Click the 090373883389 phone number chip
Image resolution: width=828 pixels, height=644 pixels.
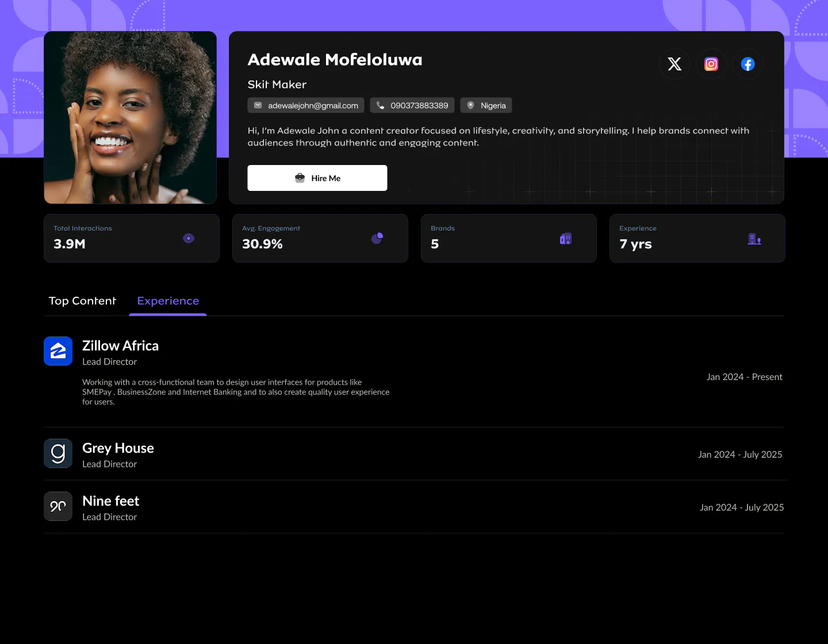click(412, 105)
